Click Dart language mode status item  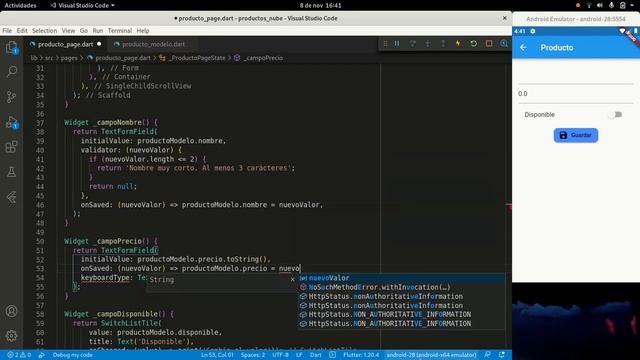[x=316, y=355]
